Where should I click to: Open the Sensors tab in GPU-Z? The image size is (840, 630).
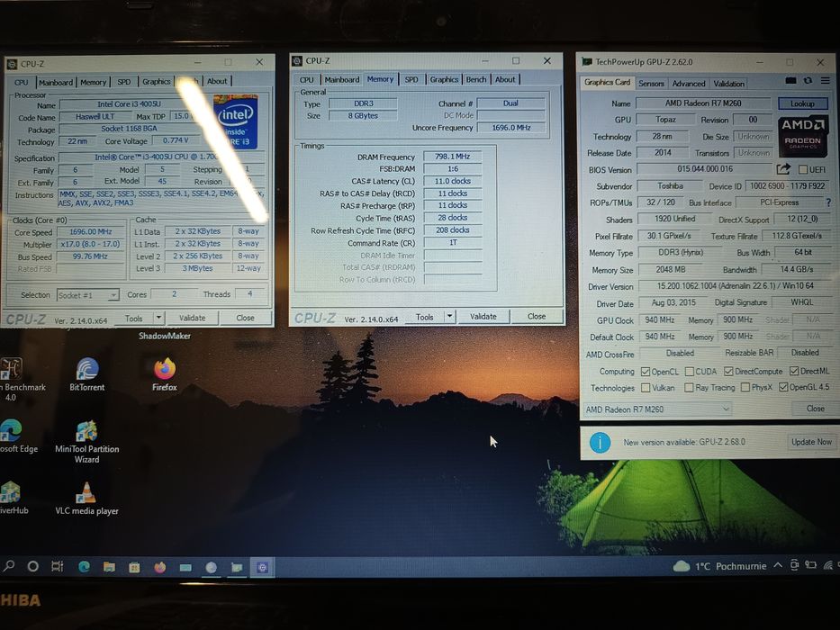(651, 84)
